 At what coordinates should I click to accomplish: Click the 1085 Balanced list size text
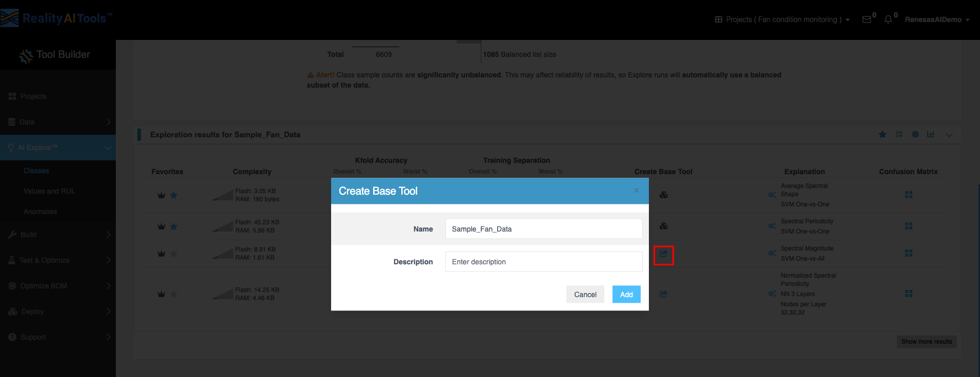(519, 54)
